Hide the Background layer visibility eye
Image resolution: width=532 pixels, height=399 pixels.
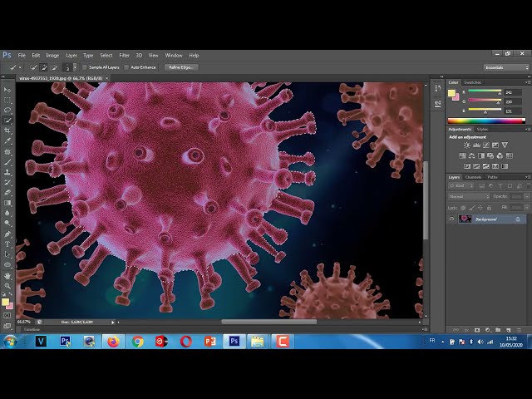point(451,219)
